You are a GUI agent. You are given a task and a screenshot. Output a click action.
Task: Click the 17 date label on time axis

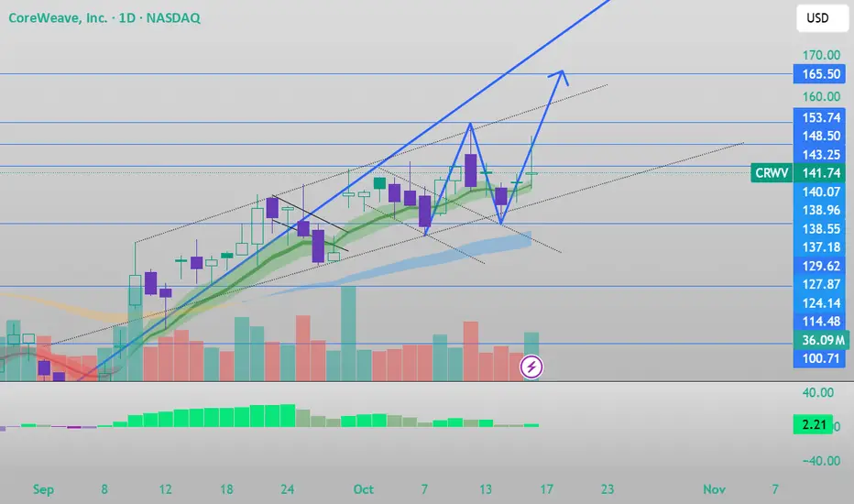(x=546, y=489)
